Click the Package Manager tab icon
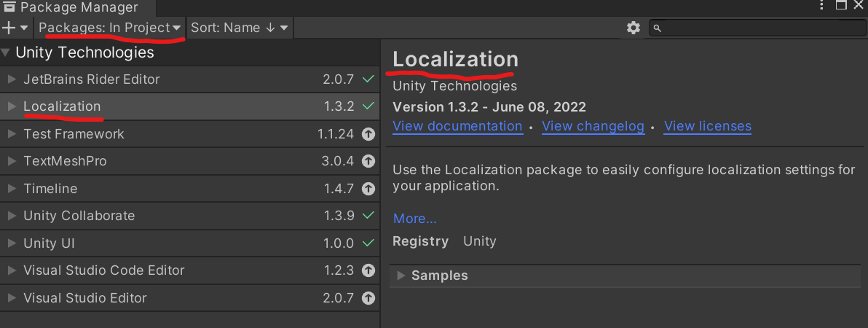This screenshot has width=868, height=328. point(9,7)
